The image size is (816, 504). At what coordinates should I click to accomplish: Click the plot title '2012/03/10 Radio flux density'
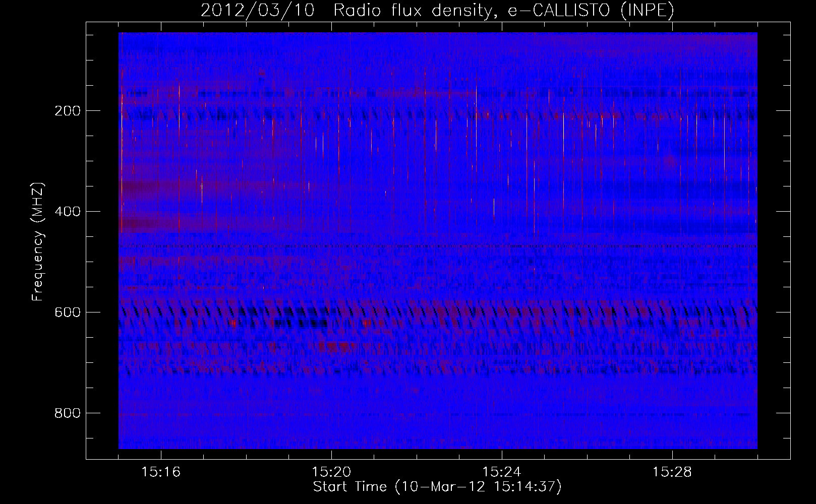click(x=437, y=10)
